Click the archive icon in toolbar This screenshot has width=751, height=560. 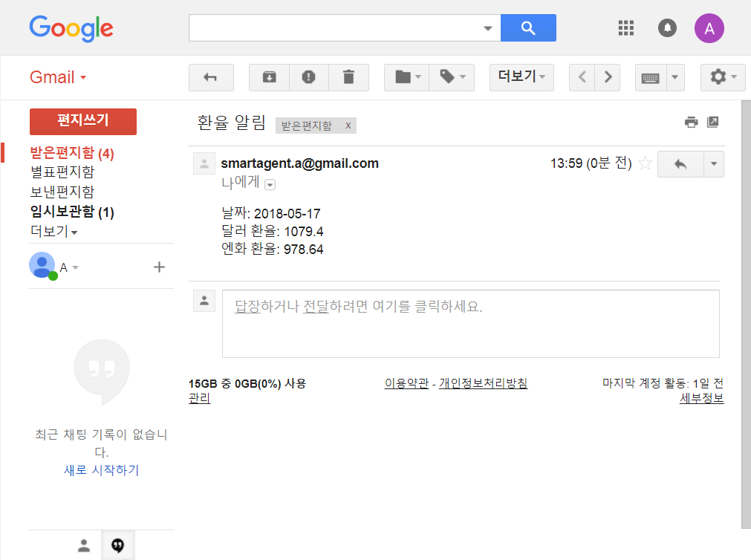[x=269, y=77]
